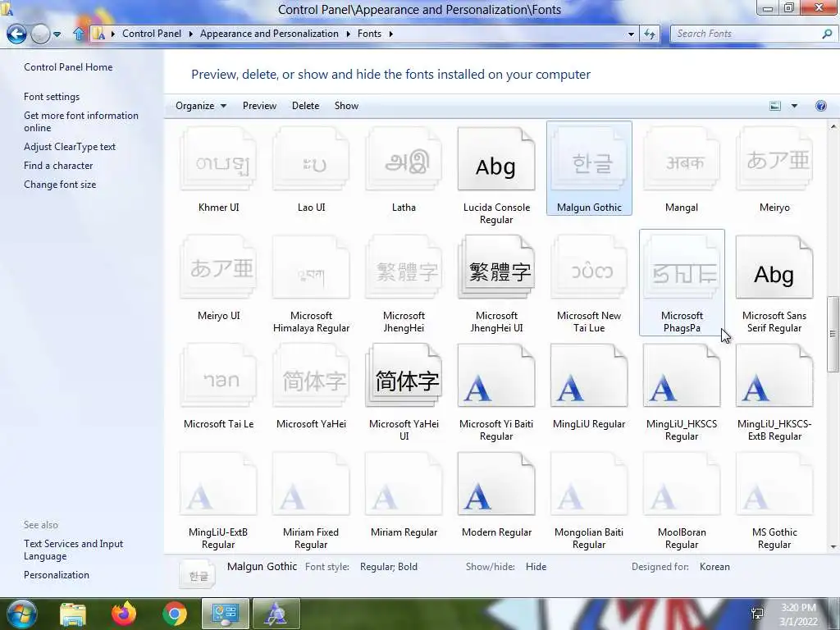
Task: Open Find a character link
Action: pos(58,166)
